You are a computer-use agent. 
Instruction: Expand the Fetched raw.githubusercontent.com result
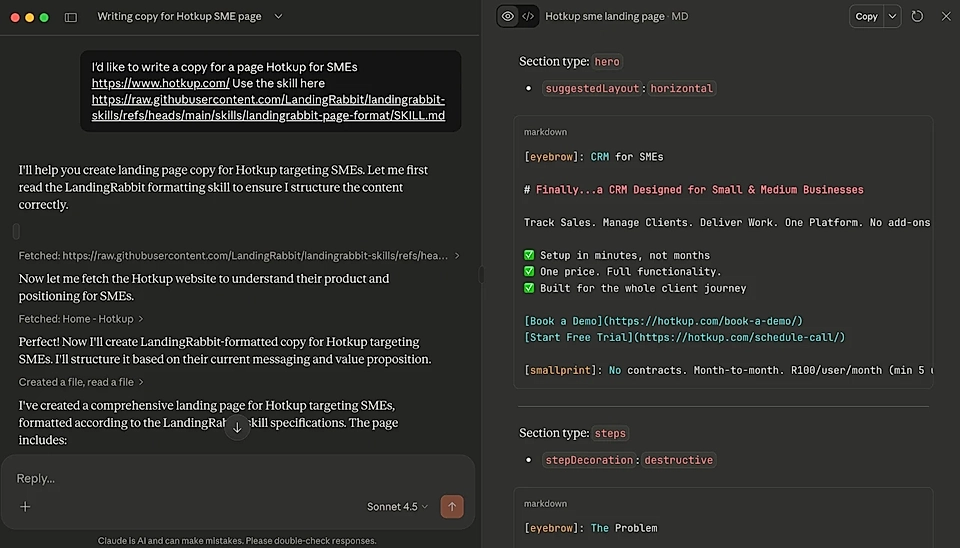(x=239, y=255)
